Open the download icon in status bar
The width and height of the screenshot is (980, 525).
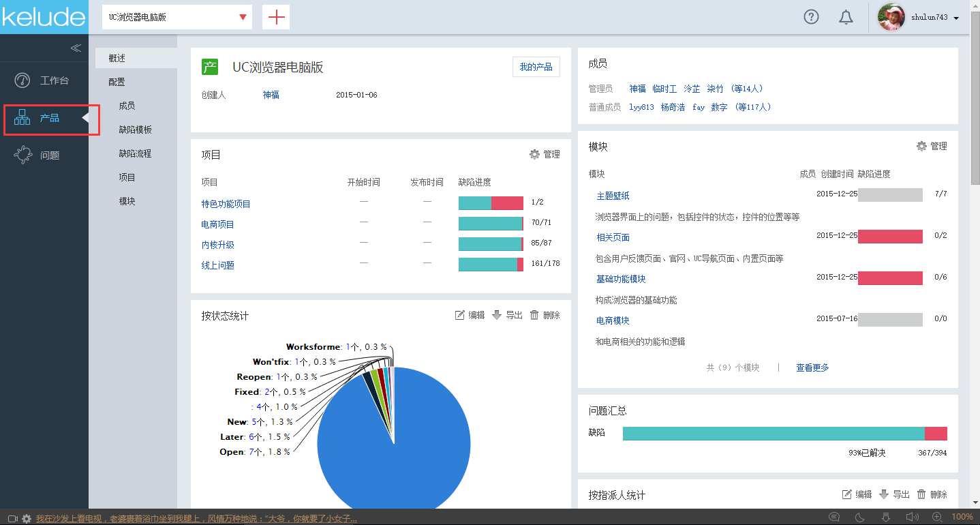[885, 517]
